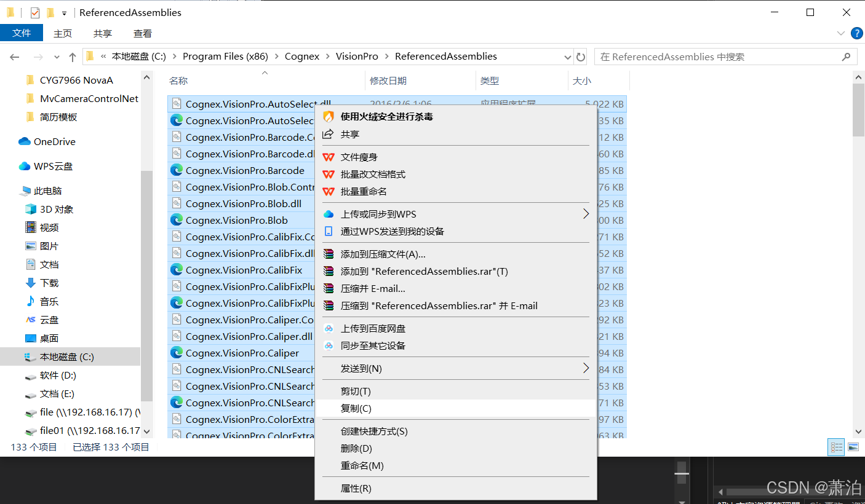
Task: Click the 下载 download arrow icon
Action: pyautogui.click(x=31, y=283)
